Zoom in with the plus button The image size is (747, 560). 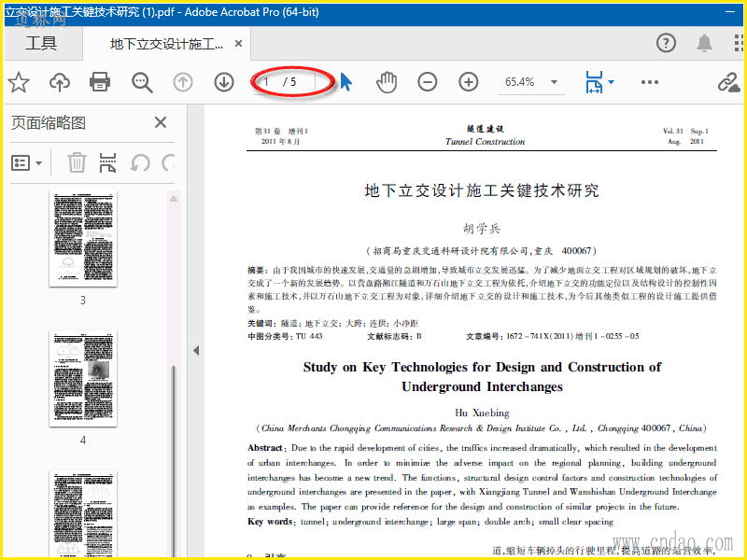pyautogui.click(x=469, y=82)
